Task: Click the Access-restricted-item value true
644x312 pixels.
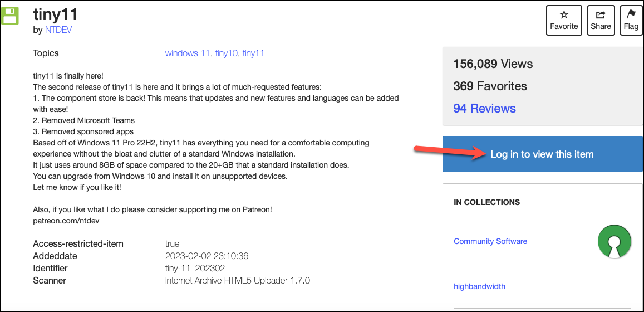Action: point(172,244)
